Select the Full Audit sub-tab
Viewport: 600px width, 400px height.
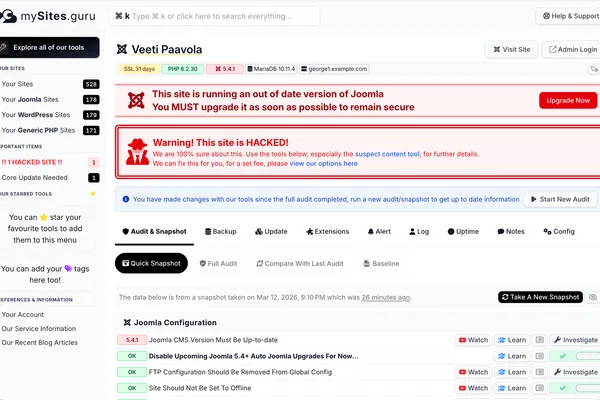click(218, 263)
